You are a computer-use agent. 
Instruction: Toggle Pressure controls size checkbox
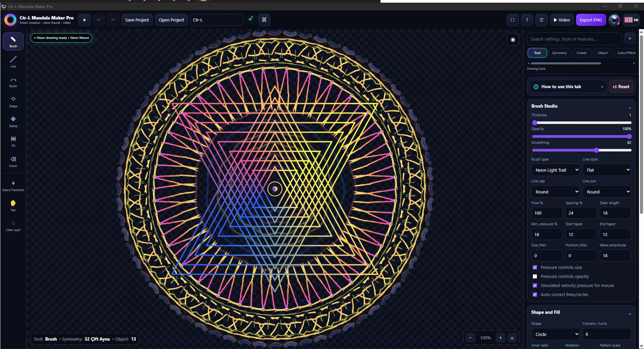[x=535, y=267]
